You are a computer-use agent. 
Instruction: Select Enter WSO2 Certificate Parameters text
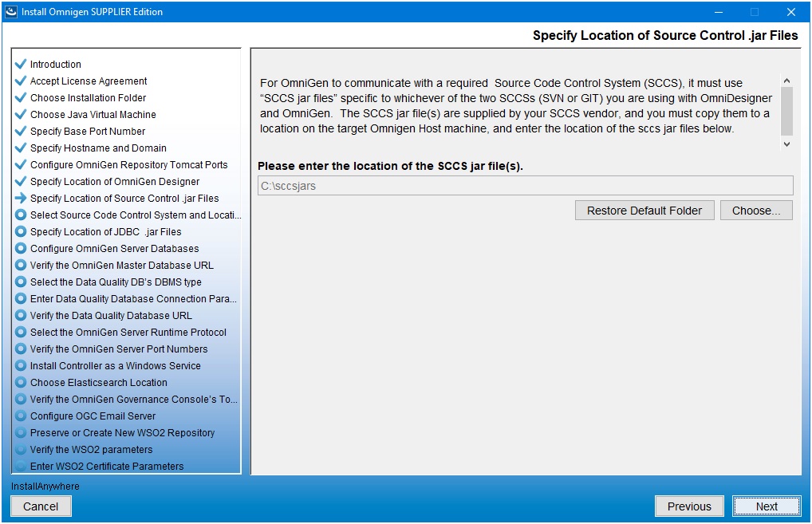(x=107, y=466)
